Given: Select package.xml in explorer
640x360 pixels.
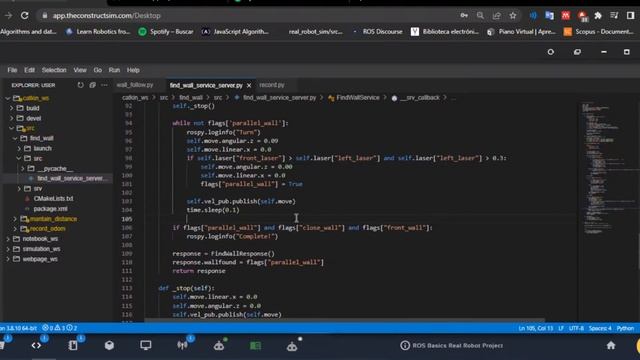Looking at the screenshot, I should [51, 209].
